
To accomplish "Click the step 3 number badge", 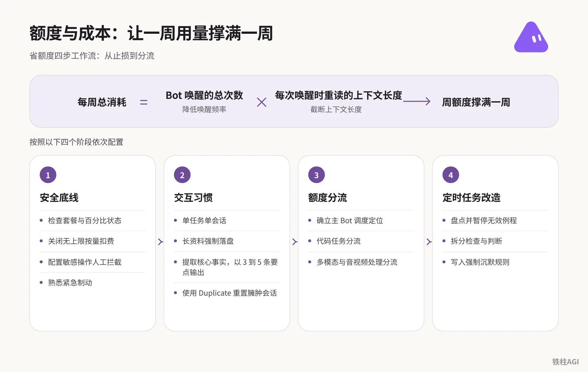I will [x=316, y=175].
